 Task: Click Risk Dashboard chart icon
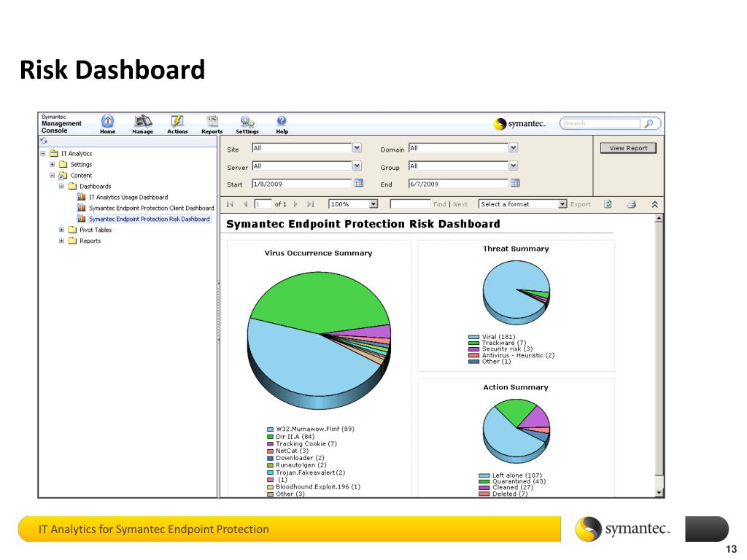82,219
